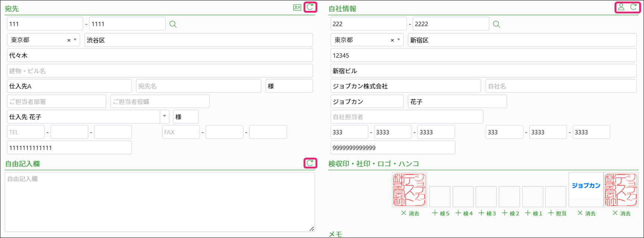Expand the 宛先 prefecture dropdown
Image resolution: width=644 pixels, height=238 pixels.
click(75, 40)
